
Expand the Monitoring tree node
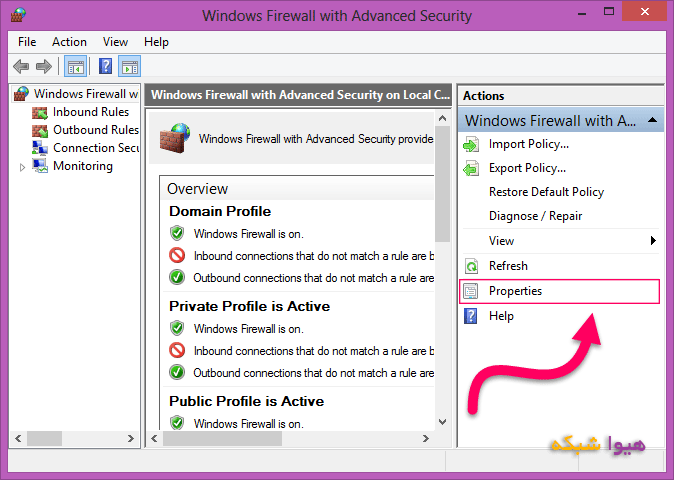23,167
